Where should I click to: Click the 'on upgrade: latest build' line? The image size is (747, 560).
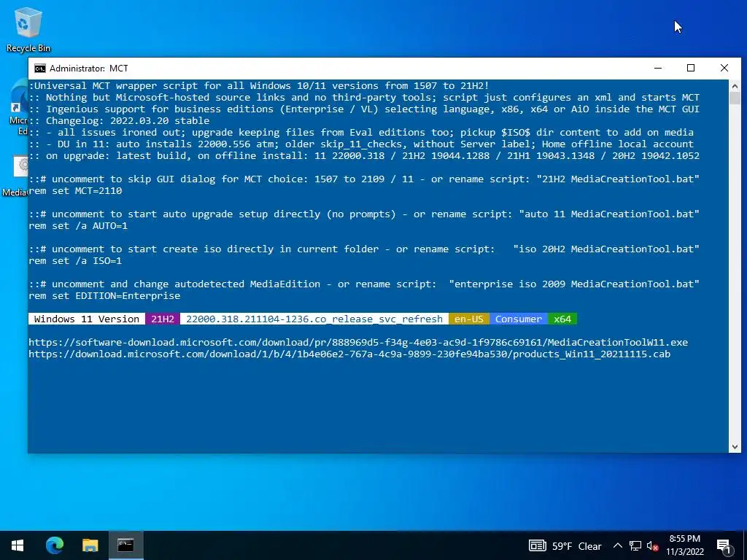pyautogui.click(x=364, y=156)
